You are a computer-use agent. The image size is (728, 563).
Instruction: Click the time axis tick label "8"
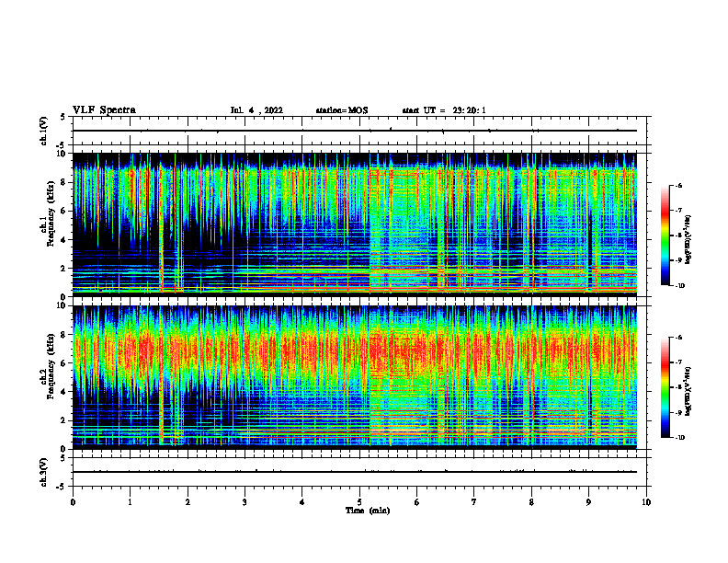tap(531, 502)
